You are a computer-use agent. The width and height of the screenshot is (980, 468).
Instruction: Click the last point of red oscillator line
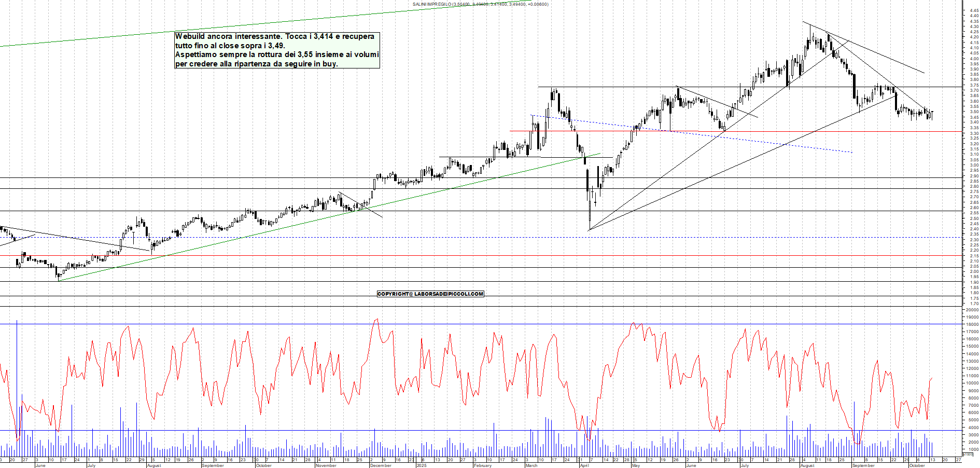pyautogui.click(x=932, y=378)
